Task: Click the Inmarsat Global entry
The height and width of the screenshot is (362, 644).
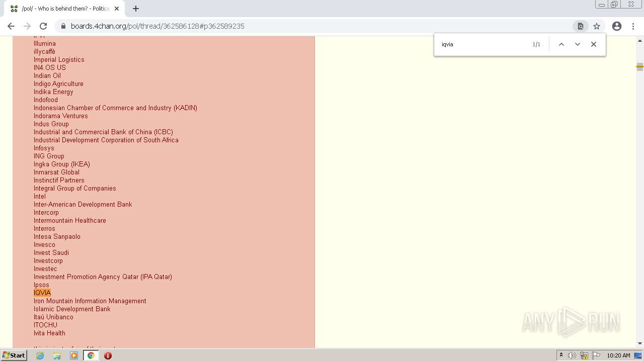Action: [x=56, y=172]
